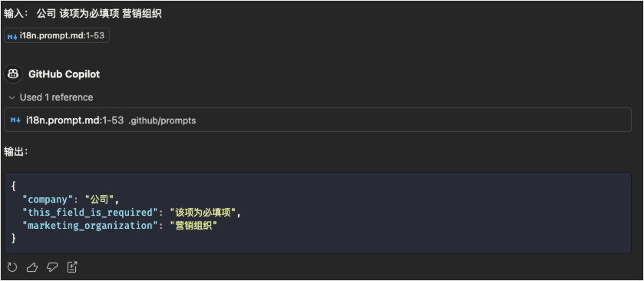Click the markdown icon in the top attachment chip
Image resolution: width=644 pixels, height=281 pixels.
click(x=12, y=36)
